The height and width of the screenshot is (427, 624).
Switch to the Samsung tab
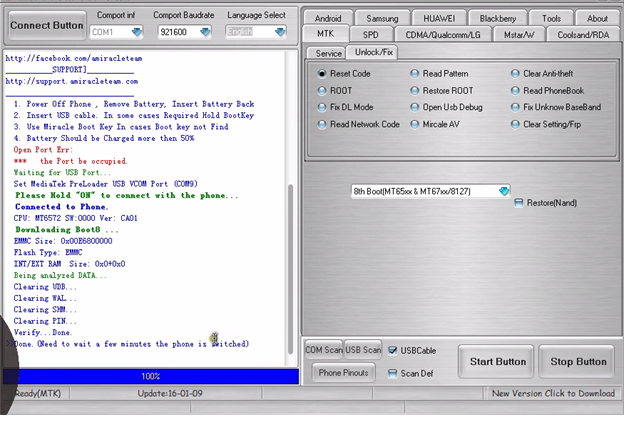click(x=382, y=18)
